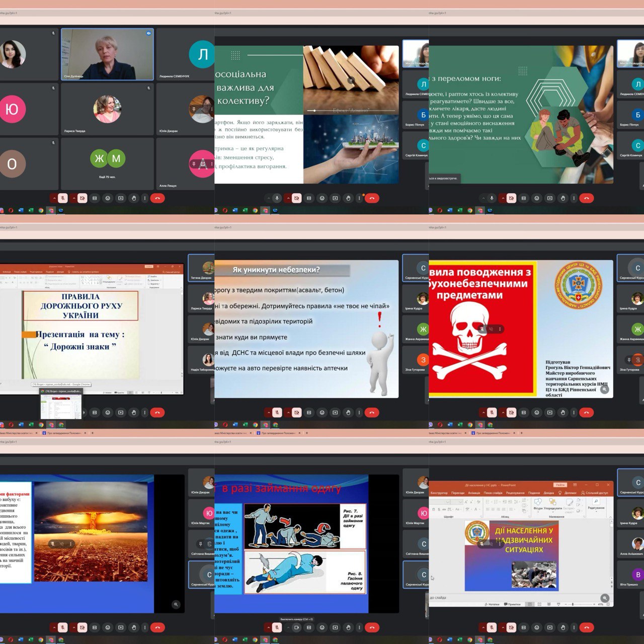Open zoom magnifier on skull and crossbones slide
Screen dimensions: 644x644
point(605,389)
